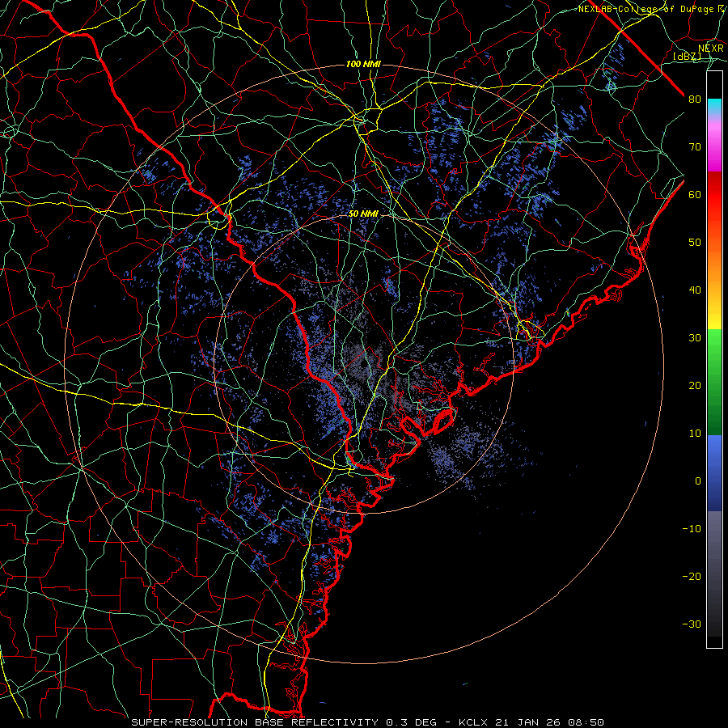Click the blue band of the color legend
728x728 pixels.
[714, 473]
